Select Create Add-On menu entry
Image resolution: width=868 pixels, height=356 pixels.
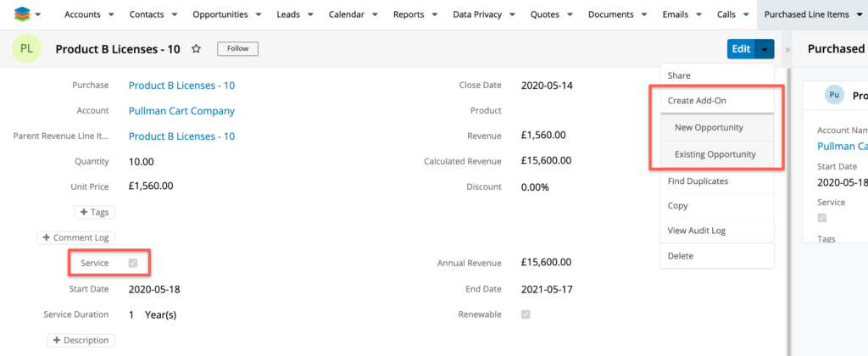pos(717,101)
